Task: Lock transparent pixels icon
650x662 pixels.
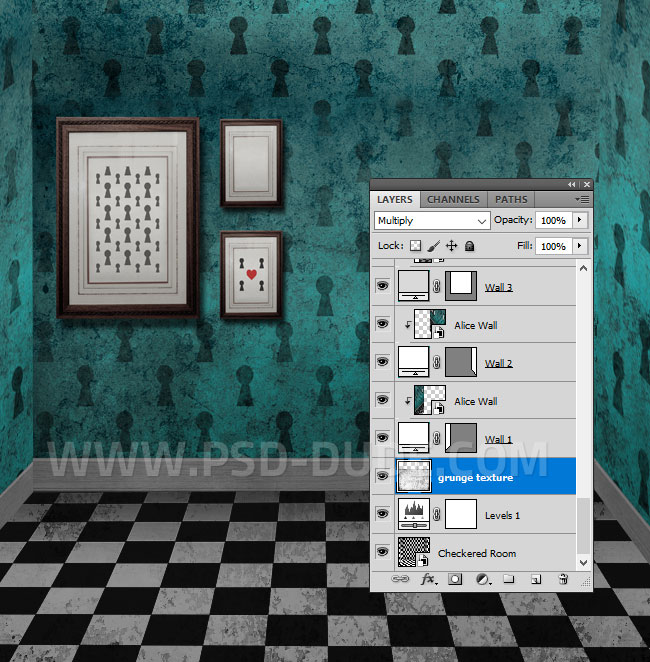Action: (x=416, y=246)
